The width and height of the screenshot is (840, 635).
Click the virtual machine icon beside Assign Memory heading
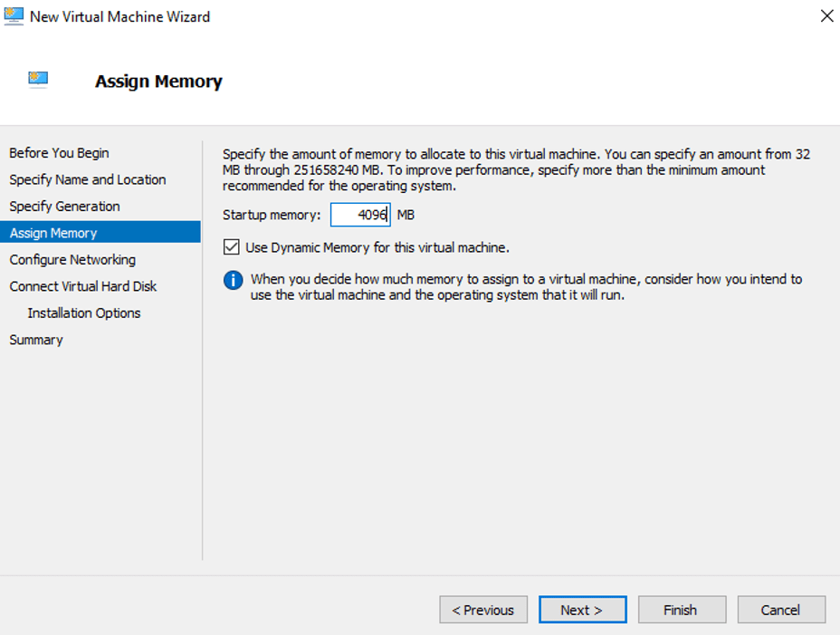pyautogui.click(x=38, y=80)
